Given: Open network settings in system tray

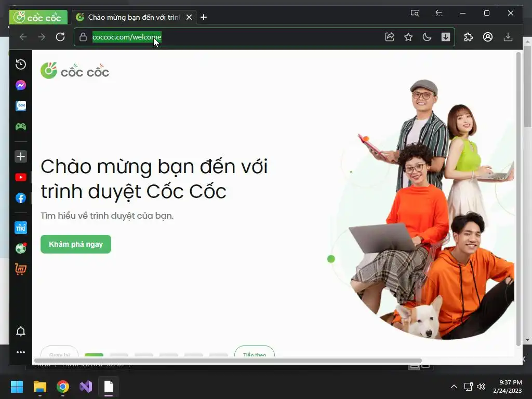Looking at the screenshot, I should tap(469, 387).
